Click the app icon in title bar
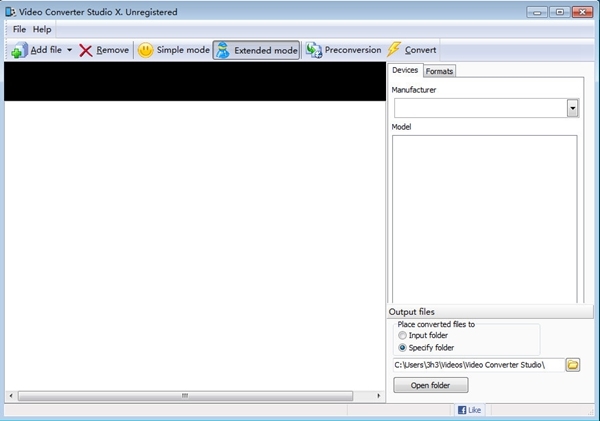Viewport: 600px width, 421px height. [x=10, y=12]
